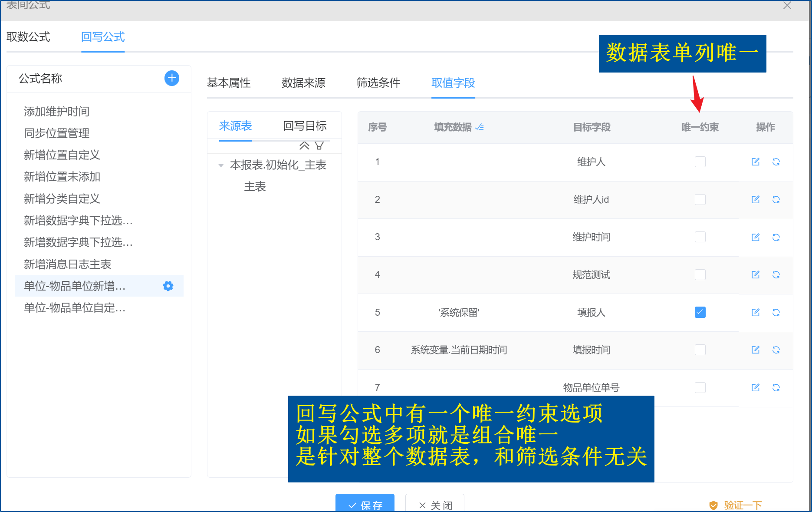Edit row 2 维护人id
Screen dimensions: 812x512
(x=756, y=199)
